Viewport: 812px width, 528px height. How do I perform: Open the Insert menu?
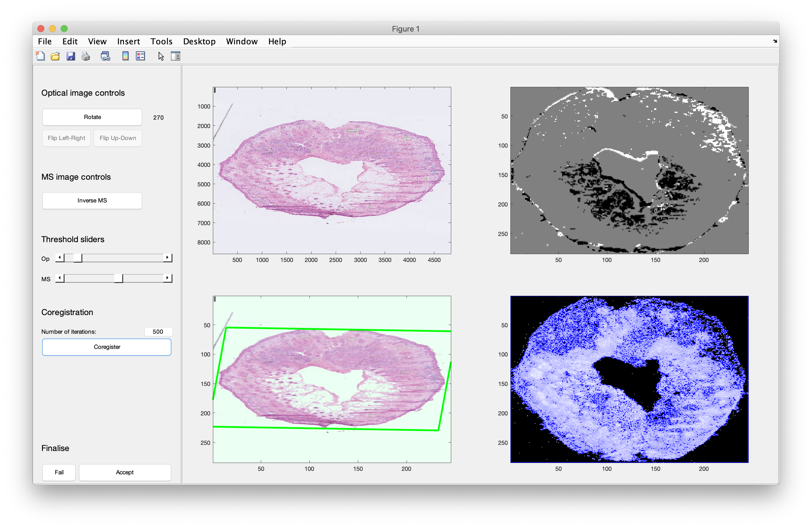tap(128, 42)
